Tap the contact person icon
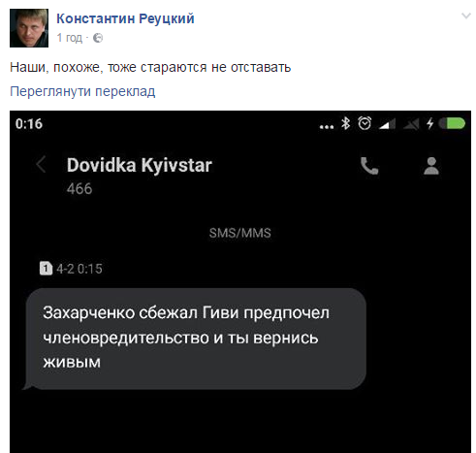Screen dimensions: 476x453 (431, 166)
